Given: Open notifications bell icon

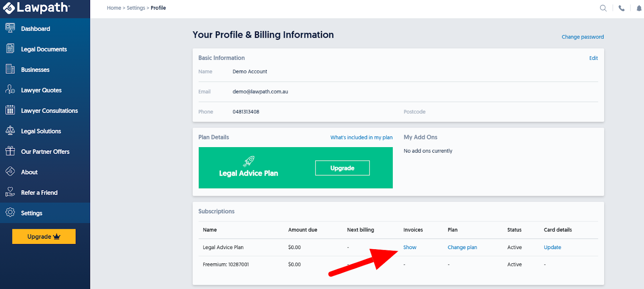Looking at the screenshot, I should (639, 8).
